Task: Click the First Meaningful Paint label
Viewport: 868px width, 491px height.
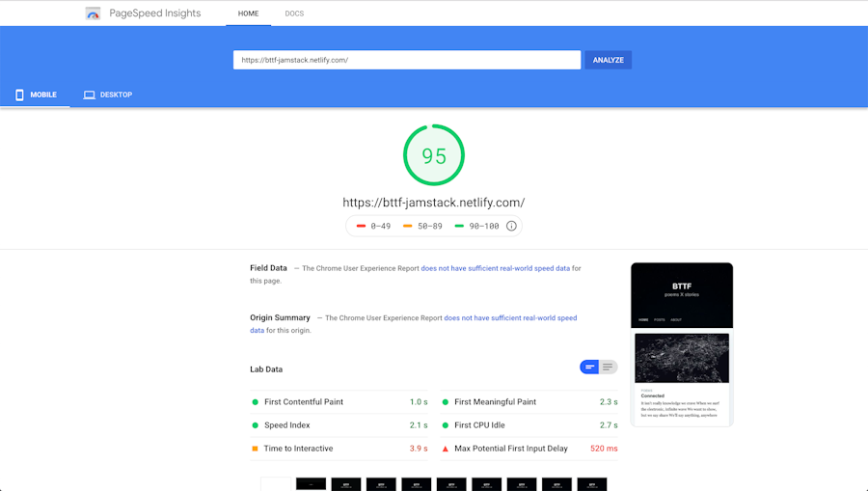Action: 496,402
